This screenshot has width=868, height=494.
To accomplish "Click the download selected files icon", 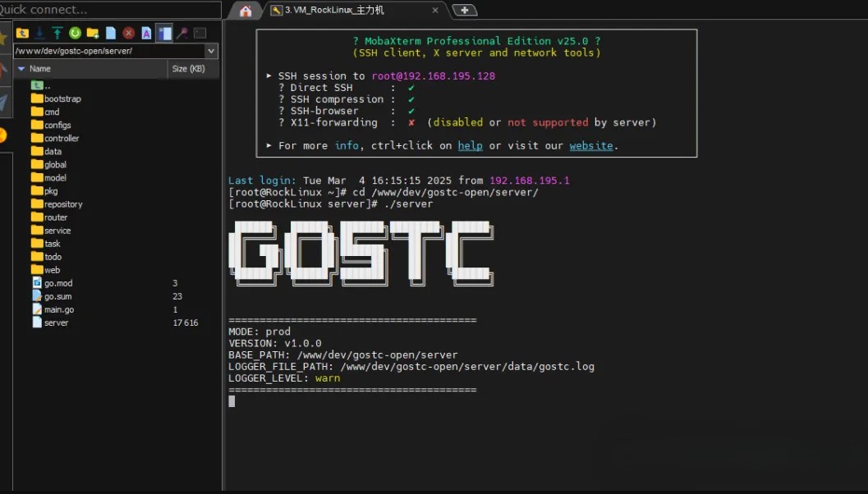I will point(39,33).
